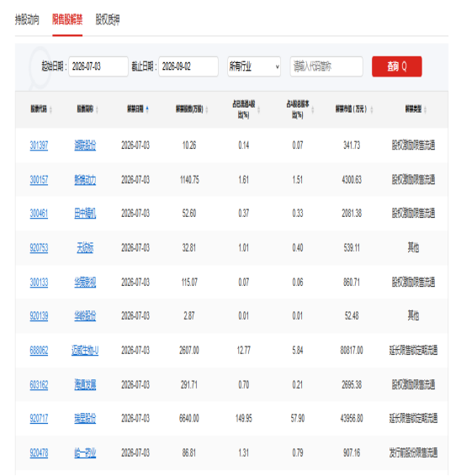Click sort icon beside 股票简称 header
461x476 pixels.
[97, 109]
